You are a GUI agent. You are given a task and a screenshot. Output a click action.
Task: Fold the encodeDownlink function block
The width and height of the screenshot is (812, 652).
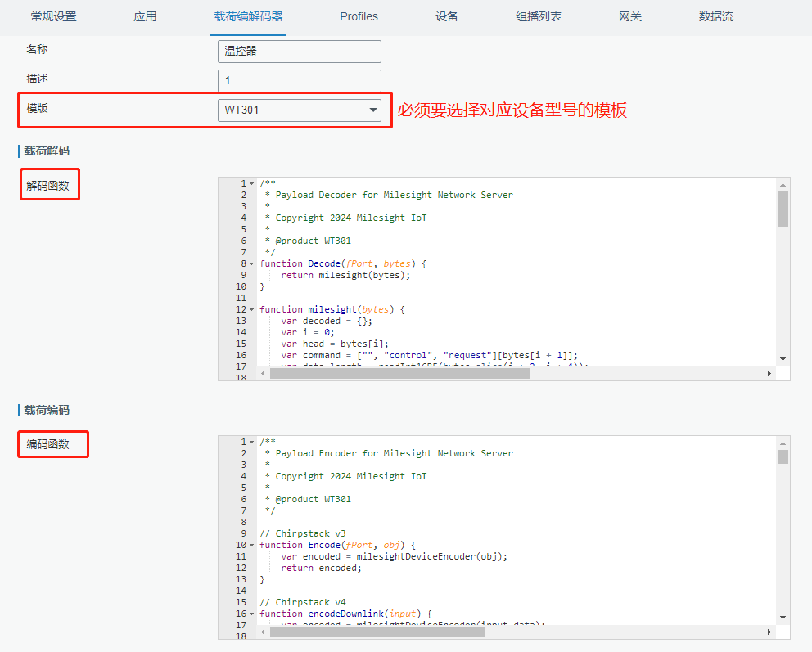click(251, 614)
